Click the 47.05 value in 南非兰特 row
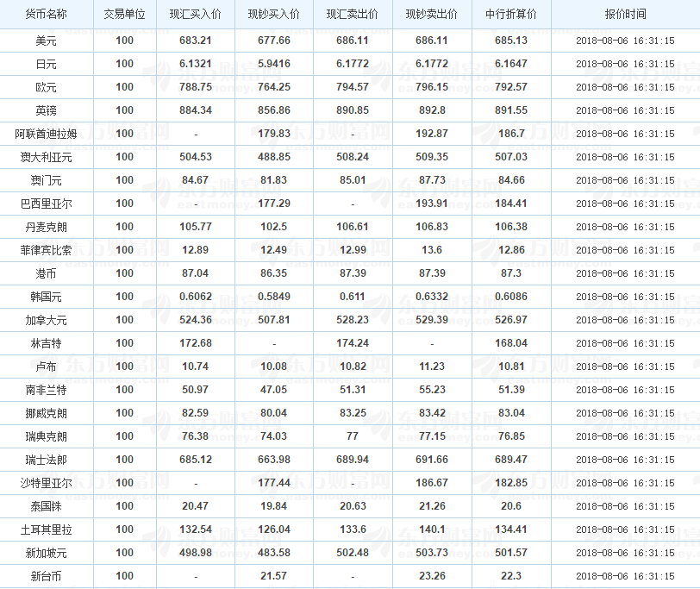 click(x=274, y=390)
